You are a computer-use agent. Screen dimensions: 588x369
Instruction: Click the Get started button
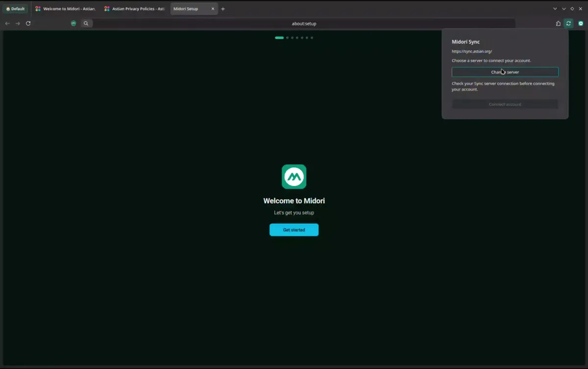tap(294, 230)
